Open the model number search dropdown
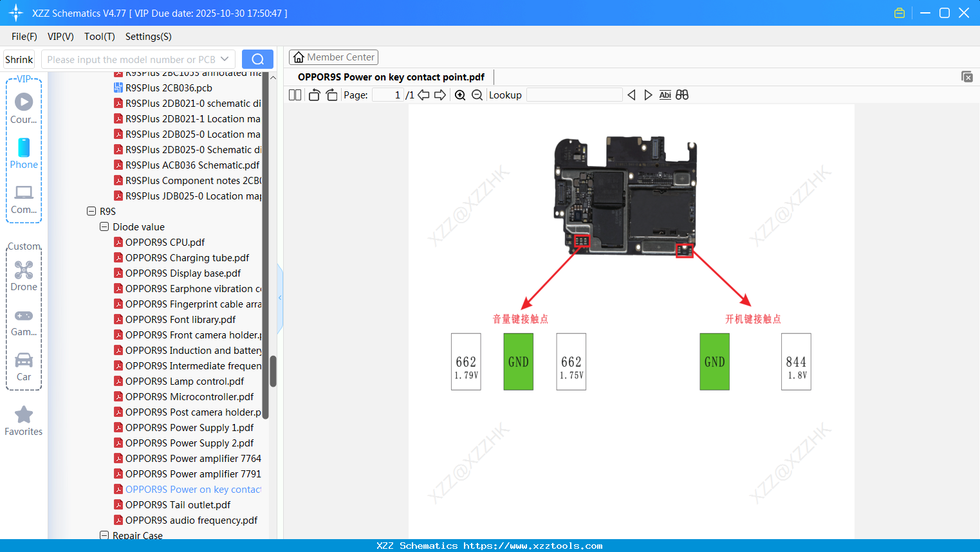The height and width of the screenshot is (552, 980). coord(224,59)
